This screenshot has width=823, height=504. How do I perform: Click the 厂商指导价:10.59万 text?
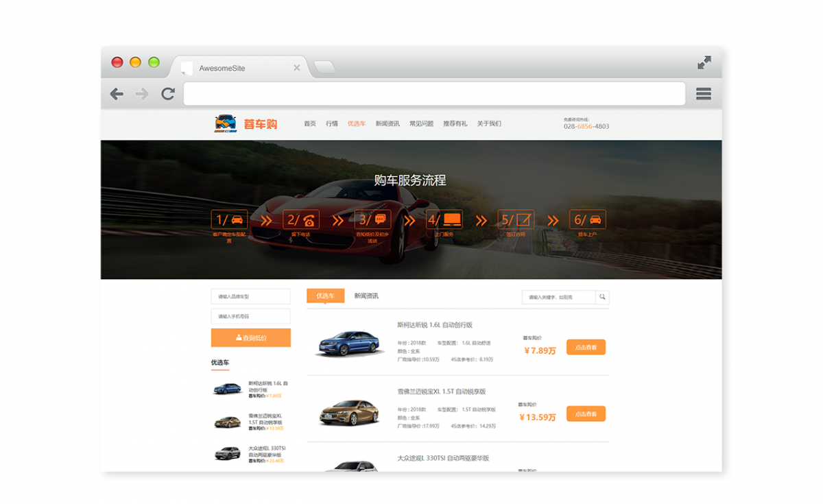(418, 359)
